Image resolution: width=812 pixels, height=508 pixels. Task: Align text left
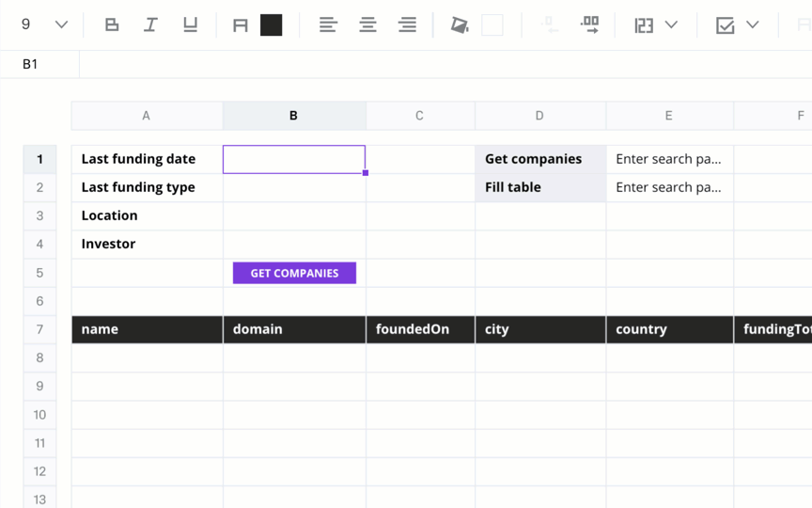[328, 24]
